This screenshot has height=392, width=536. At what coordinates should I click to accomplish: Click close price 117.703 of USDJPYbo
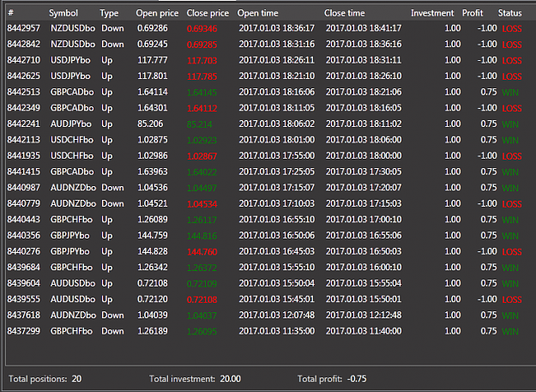point(202,61)
